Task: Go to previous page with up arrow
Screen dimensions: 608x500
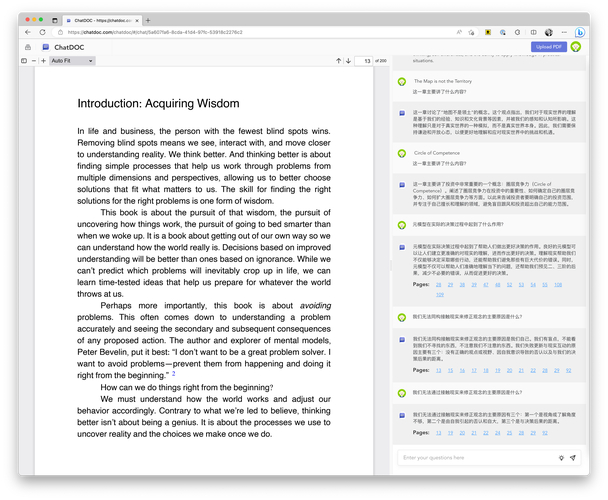Action: pos(337,61)
